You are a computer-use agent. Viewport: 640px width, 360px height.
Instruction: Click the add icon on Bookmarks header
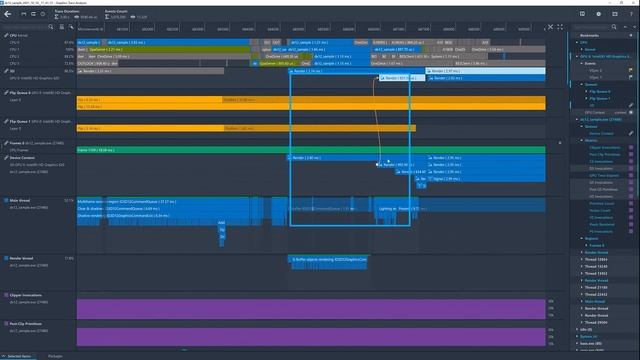tap(631, 36)
